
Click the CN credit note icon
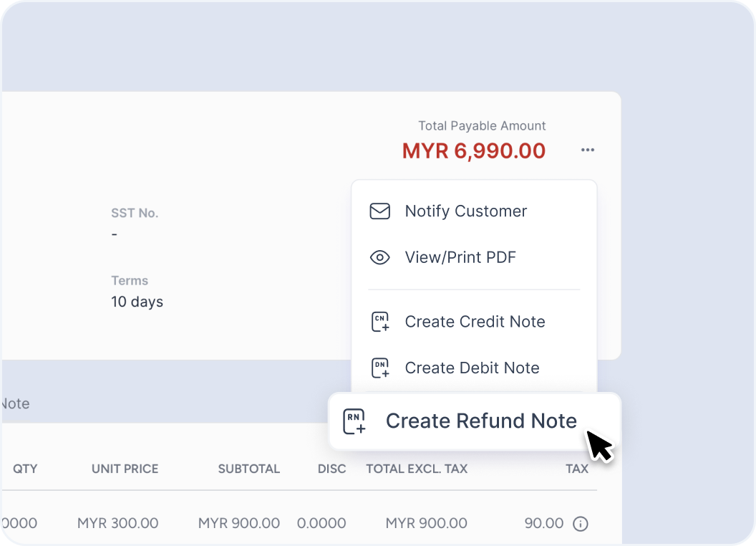click(x=380, y=322)
